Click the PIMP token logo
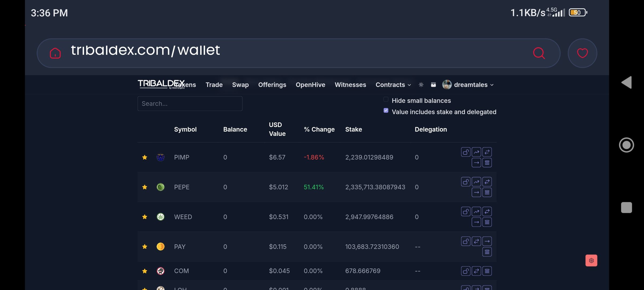Image resolution: width=644 pixels, height=290 pixels. [x=160, y=157]
